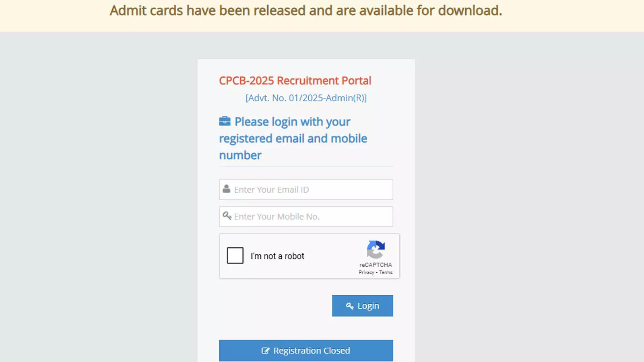
Task: Click the CPCB-2025 Recruitment Portal title
Action: (295, 80)
